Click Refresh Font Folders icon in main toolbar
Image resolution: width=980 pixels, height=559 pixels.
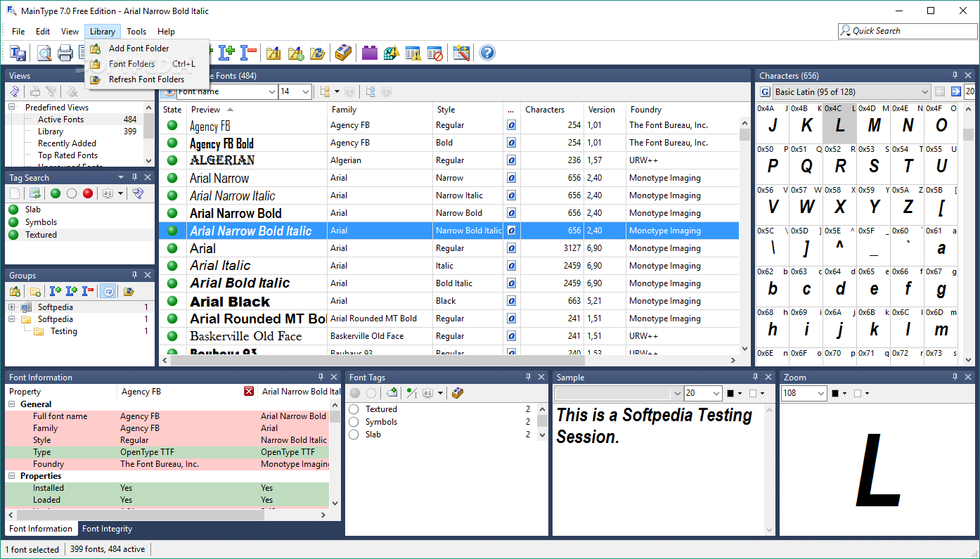click(x=318, y=53)
